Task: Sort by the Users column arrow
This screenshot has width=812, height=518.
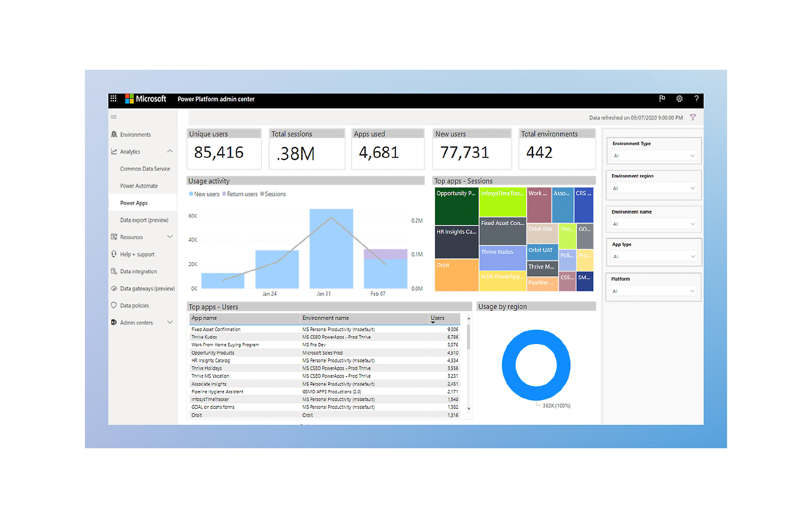Action: [x=433, y=322]
